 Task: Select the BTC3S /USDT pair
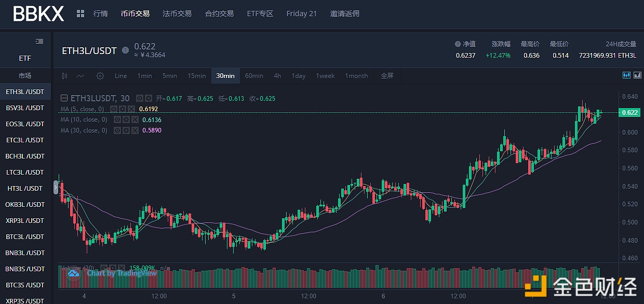[25, 285]
